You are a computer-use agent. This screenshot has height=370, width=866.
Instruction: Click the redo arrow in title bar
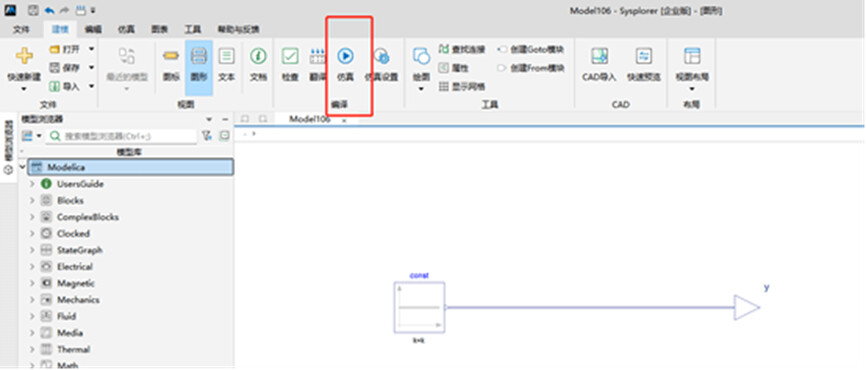[65, 10]
